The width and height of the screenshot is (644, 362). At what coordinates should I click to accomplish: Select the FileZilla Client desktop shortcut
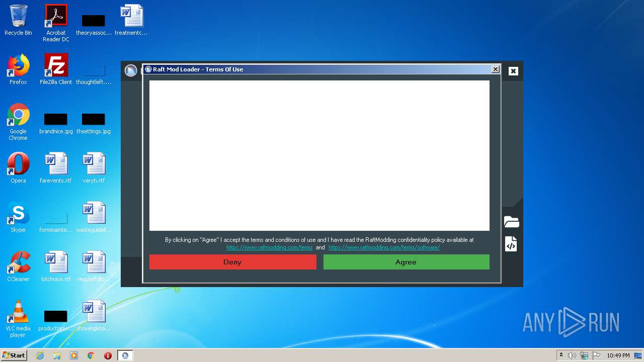(56, 69)
